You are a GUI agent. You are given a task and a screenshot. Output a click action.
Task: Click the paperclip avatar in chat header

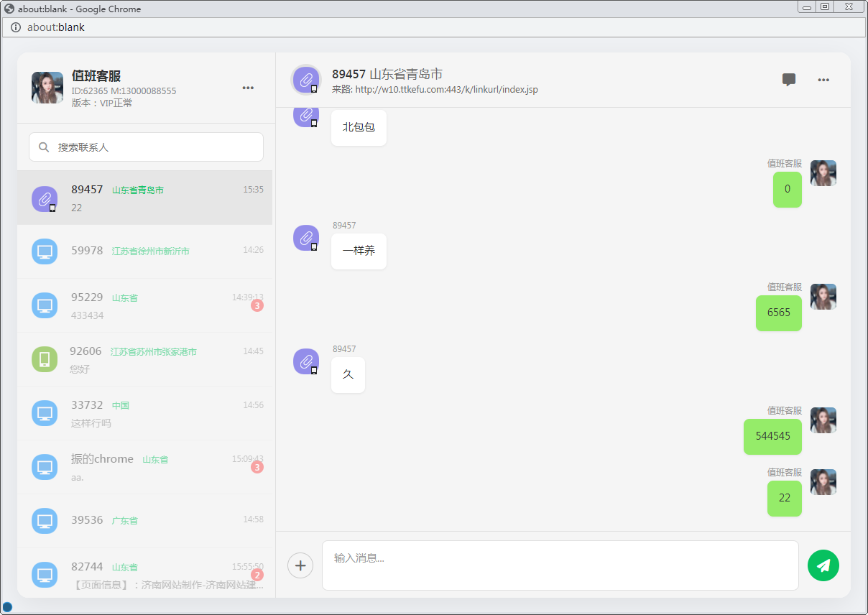point(306,80)
